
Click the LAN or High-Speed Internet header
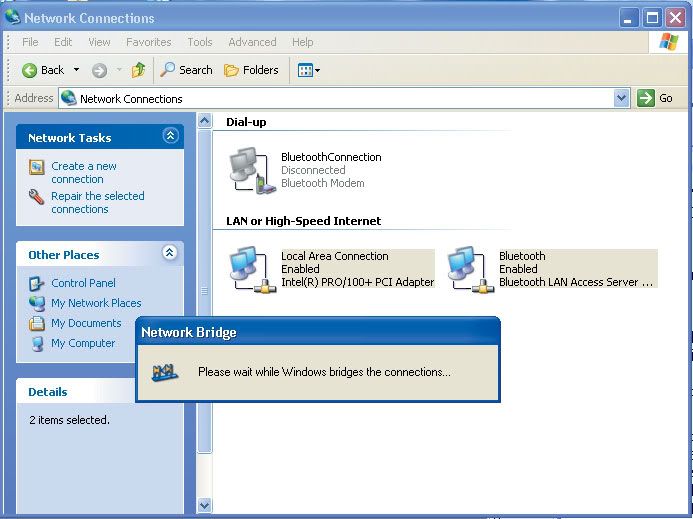click(x=303, y=221)
